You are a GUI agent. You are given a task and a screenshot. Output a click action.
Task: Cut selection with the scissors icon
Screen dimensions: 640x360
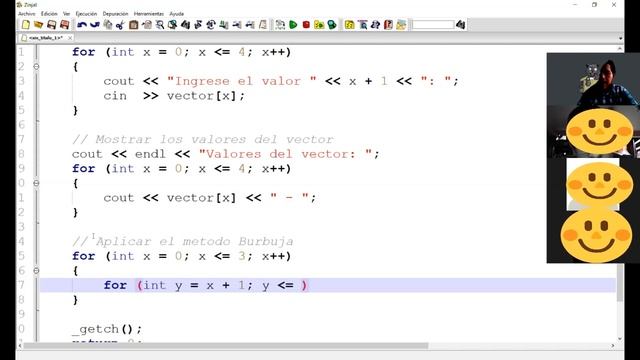pyautogui.click(x=120, y=25)
